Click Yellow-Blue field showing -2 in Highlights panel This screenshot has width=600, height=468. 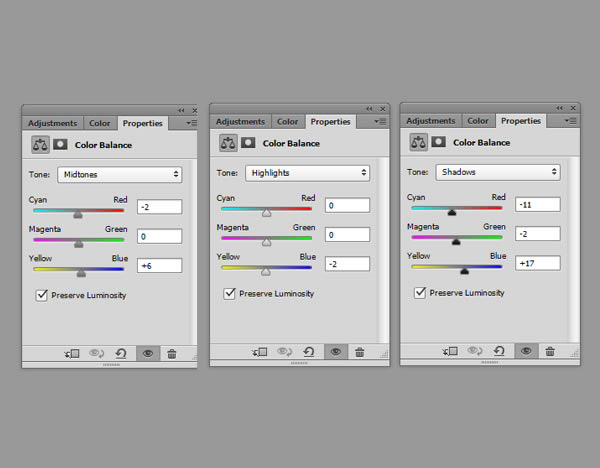[347, 264]
